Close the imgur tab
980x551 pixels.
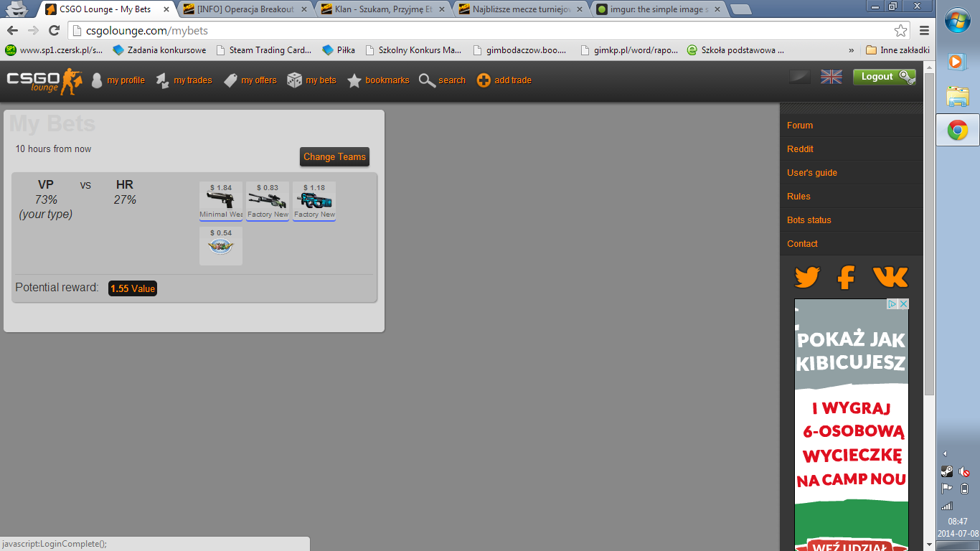coord(717,9)
